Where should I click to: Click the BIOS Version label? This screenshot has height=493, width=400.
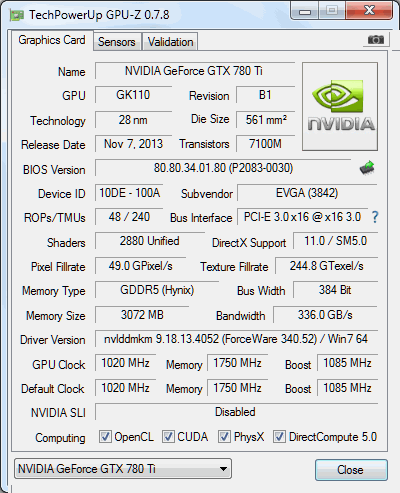coord(54,170)
